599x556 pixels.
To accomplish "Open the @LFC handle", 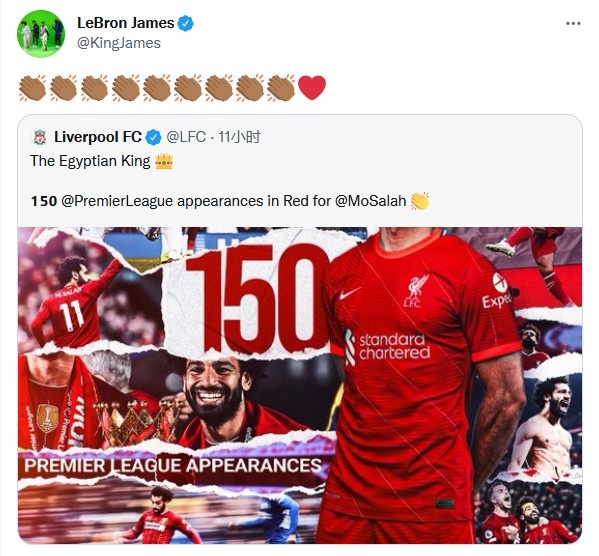I will (186, 137).
